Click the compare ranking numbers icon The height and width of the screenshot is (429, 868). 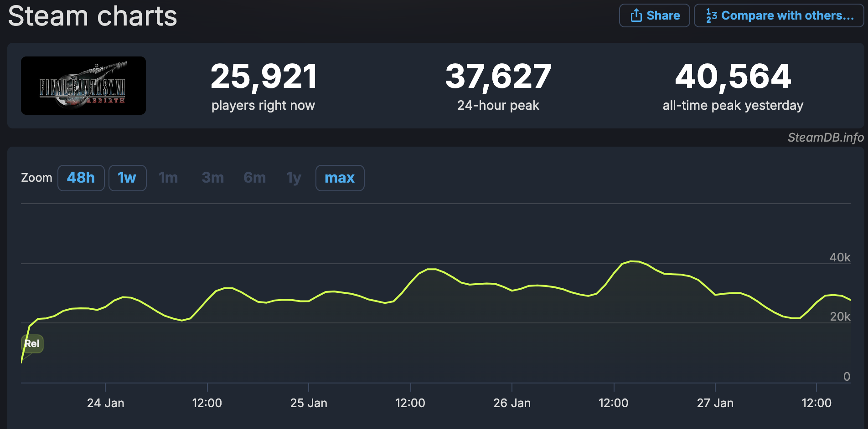711,15
